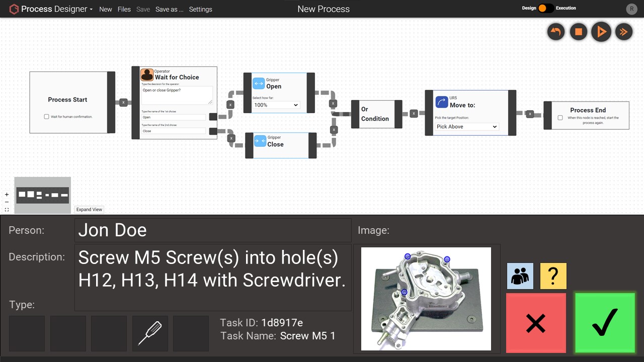
Task: Select the screwdriver task type icon
Action: pyautogui.click(x=150, y=333)
